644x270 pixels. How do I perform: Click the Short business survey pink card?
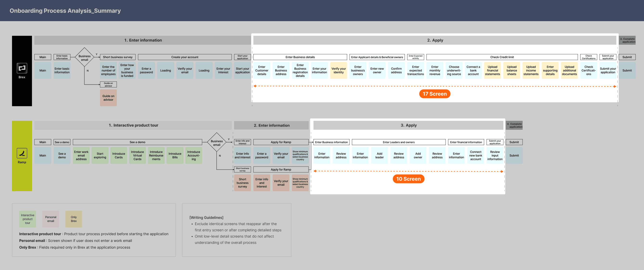pyautogui.click(x=242, y=183)
